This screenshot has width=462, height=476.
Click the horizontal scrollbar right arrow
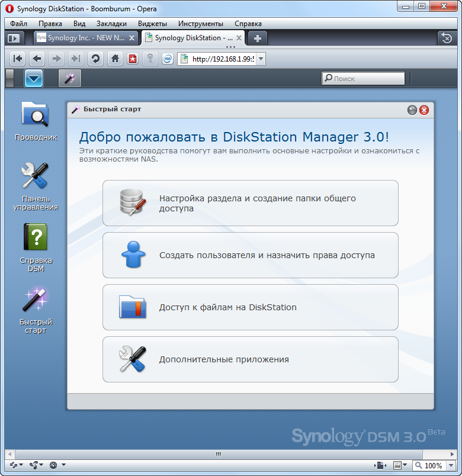tap(452, 454)
